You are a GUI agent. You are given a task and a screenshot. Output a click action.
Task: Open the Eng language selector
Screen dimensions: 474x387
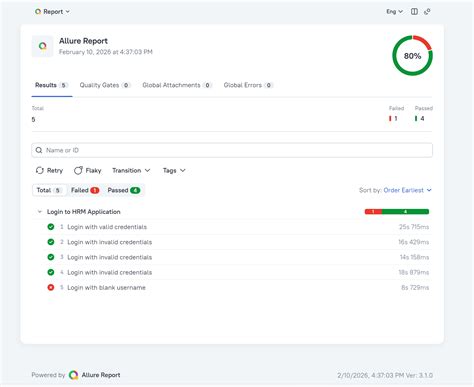395,12
